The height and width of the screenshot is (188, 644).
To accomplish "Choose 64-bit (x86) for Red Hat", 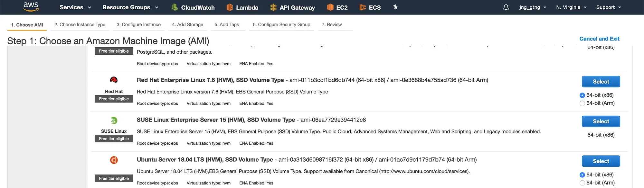I will click(582, 95).
